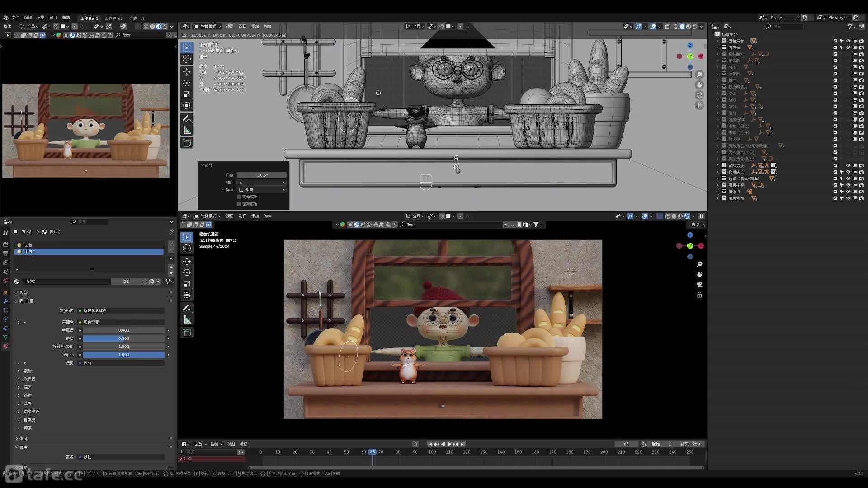Switch to the 工作界面2 workspace tab
This screenshot has height=488, width=868.
point(113,18)
